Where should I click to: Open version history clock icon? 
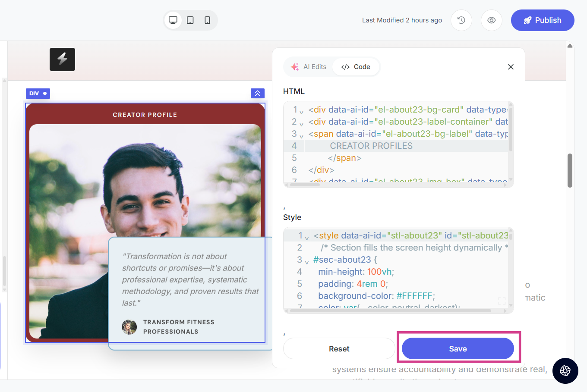(461, 20)
